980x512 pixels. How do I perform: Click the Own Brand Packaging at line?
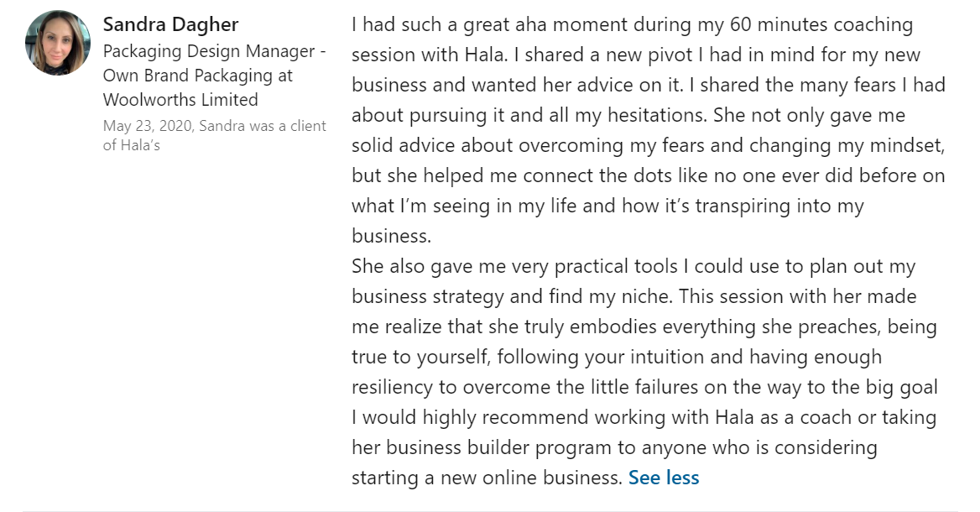click(x=198, y=76)
